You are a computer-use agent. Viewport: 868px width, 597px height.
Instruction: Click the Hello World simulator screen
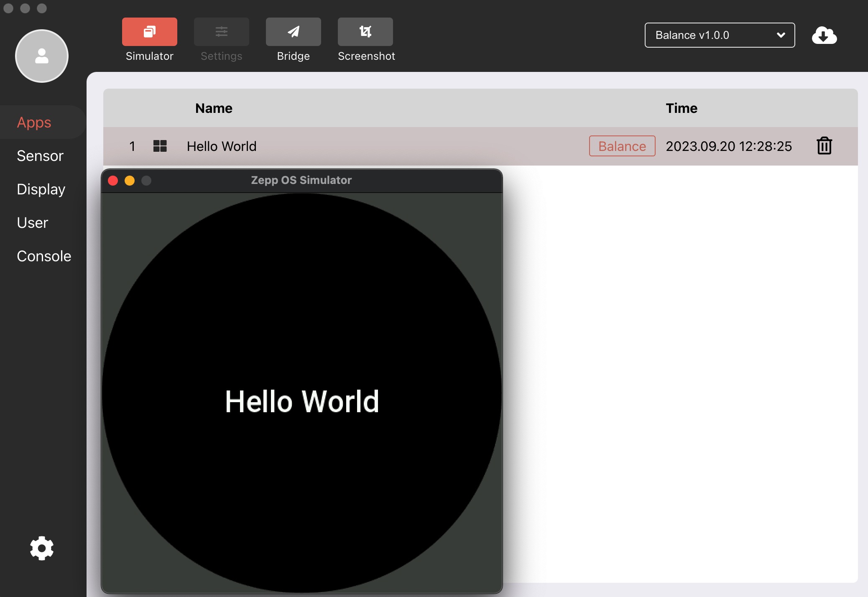coord(302,401)
